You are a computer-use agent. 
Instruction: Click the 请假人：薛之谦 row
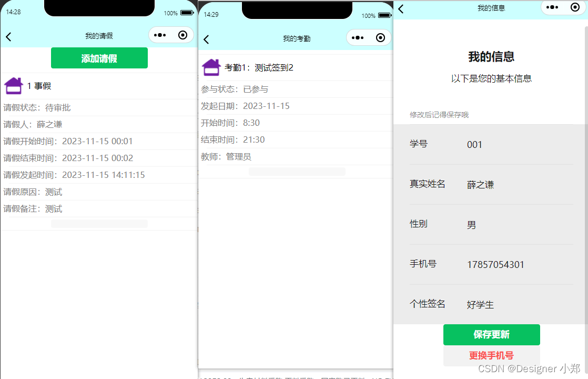pyautogui.click(x=99, y=125)
